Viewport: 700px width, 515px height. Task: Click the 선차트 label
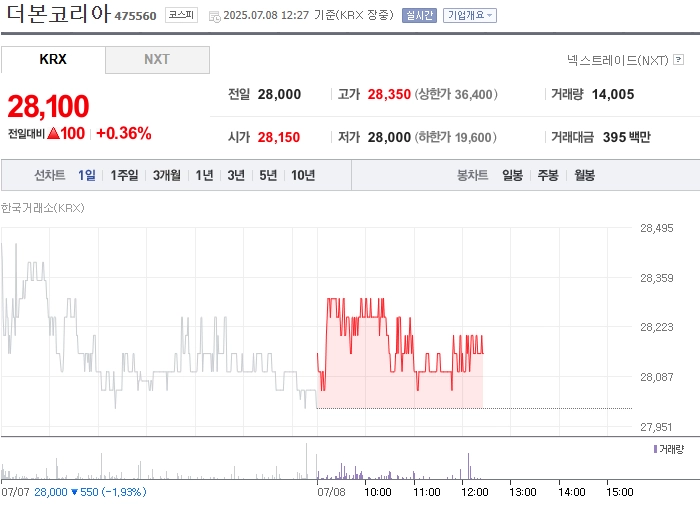[50, 175]
